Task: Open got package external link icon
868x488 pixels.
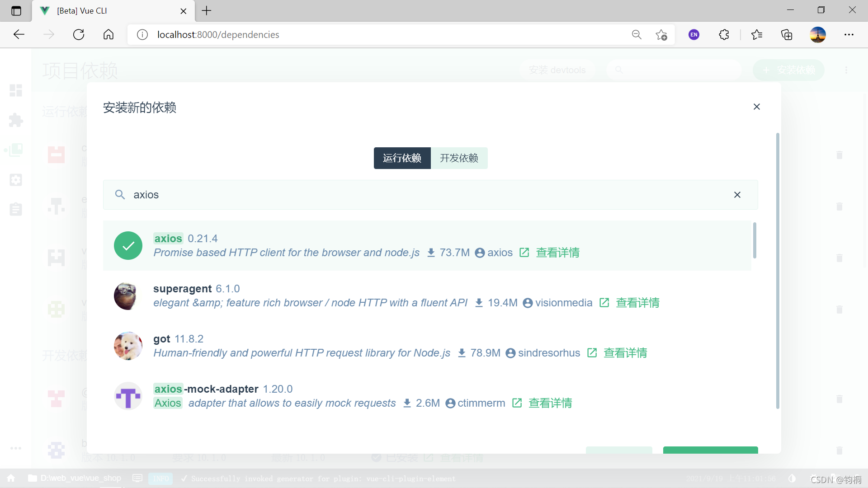Action: click(x=592, y=353)
